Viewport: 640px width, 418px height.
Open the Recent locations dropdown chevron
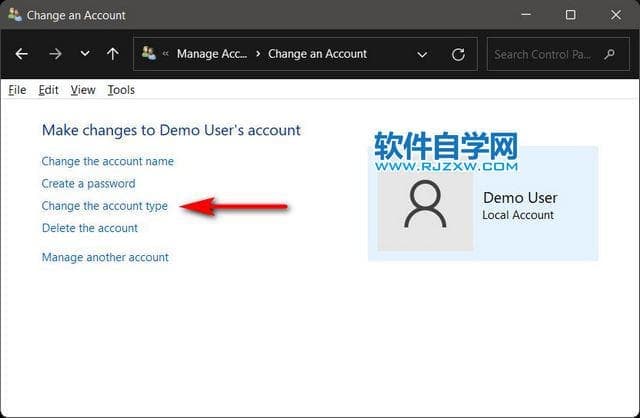[84, 54]
